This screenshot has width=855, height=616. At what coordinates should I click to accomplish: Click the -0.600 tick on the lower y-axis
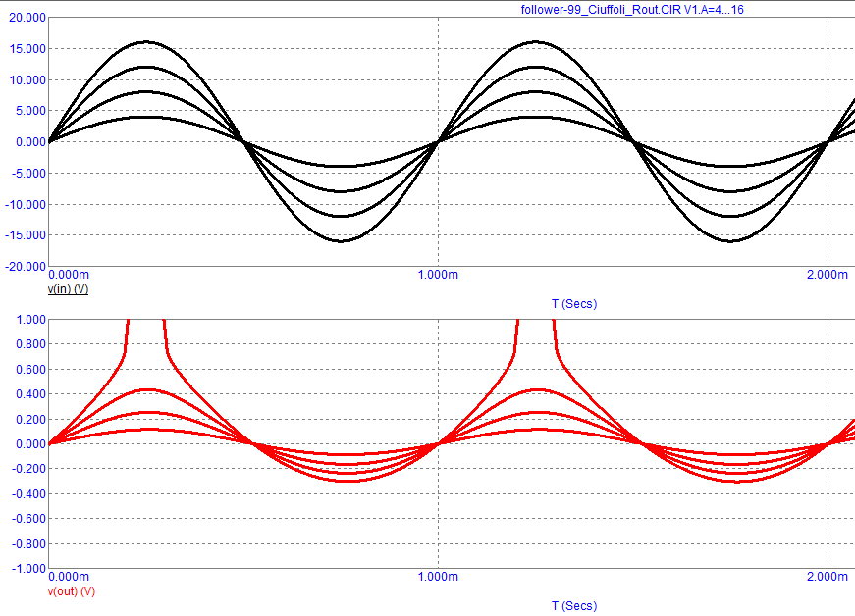click(28, 519)
